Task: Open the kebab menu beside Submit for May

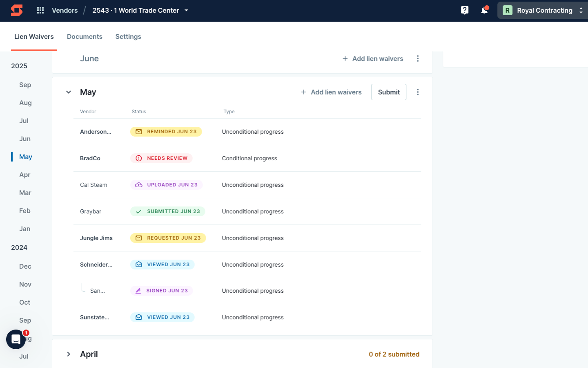Action: coord(418,92)
